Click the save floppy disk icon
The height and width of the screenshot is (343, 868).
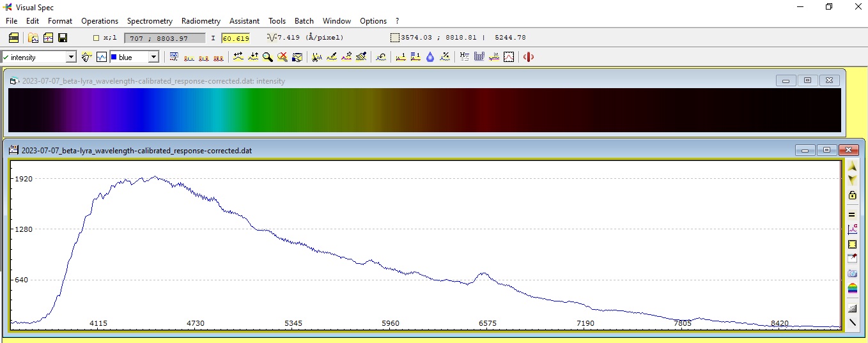tap(63, 38)
